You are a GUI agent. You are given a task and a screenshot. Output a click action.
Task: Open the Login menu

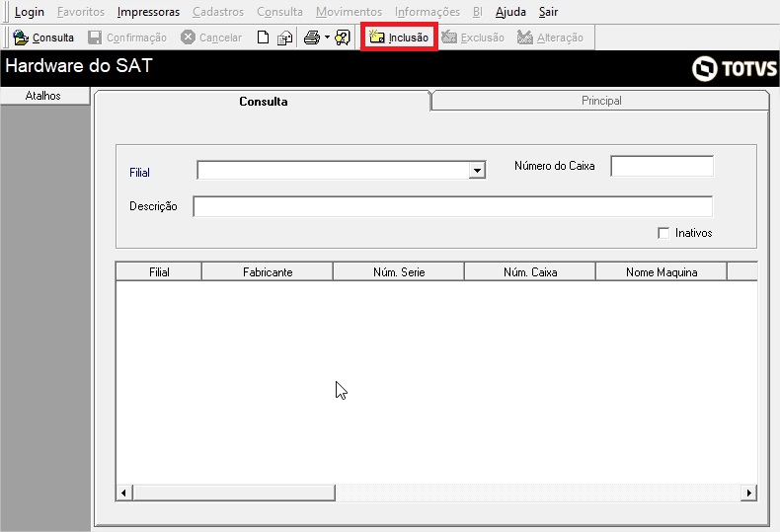click(30, 12)
